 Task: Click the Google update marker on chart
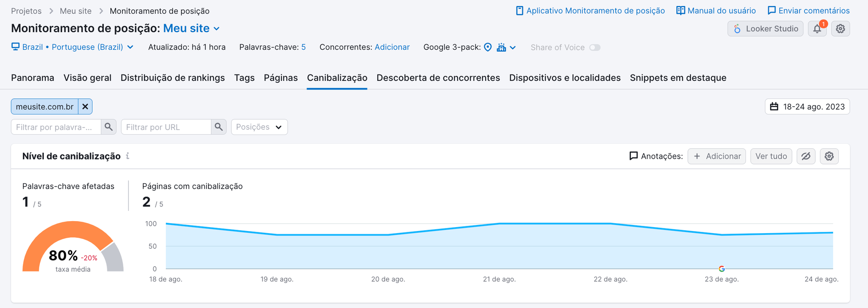tap(721, 269)
